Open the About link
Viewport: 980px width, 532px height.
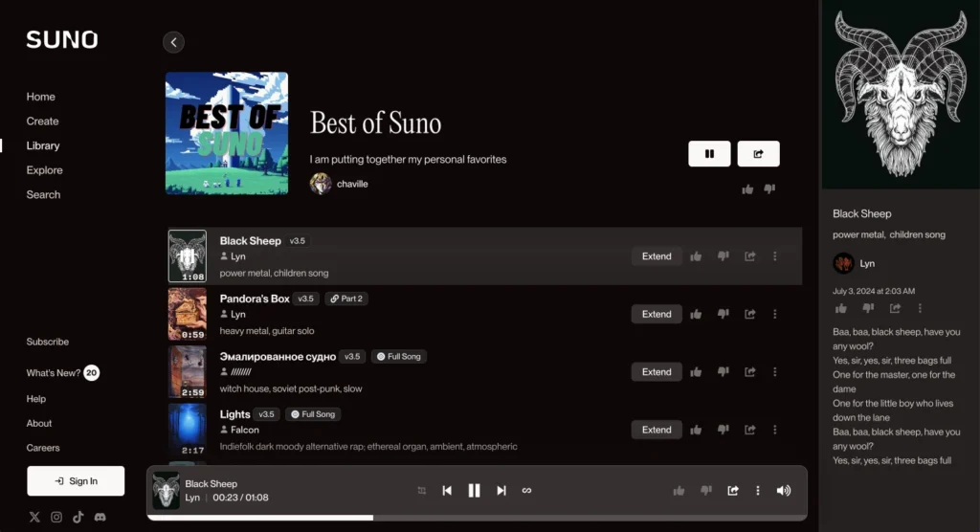tap(38, 423)
